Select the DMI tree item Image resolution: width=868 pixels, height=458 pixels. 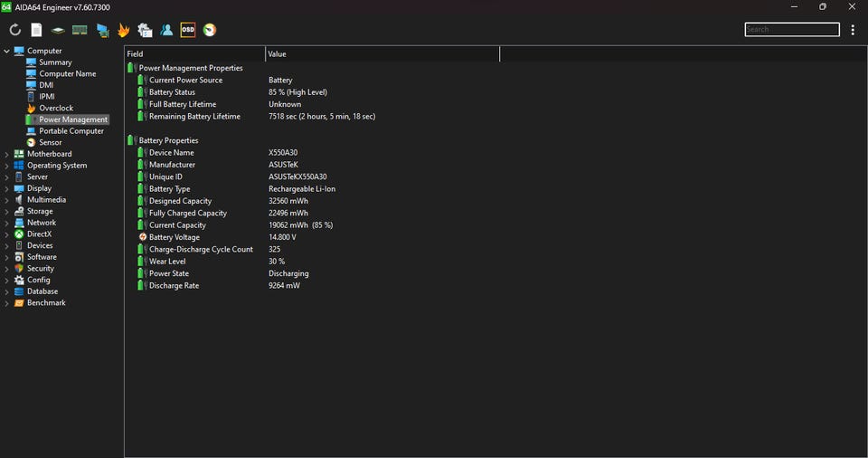tap(46, 85)
